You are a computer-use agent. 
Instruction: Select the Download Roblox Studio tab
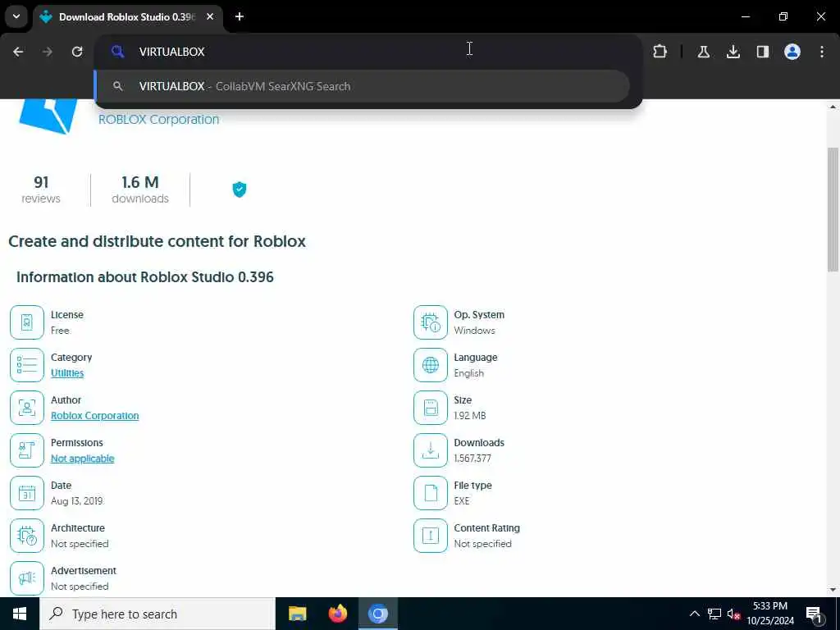pos(126,16)
